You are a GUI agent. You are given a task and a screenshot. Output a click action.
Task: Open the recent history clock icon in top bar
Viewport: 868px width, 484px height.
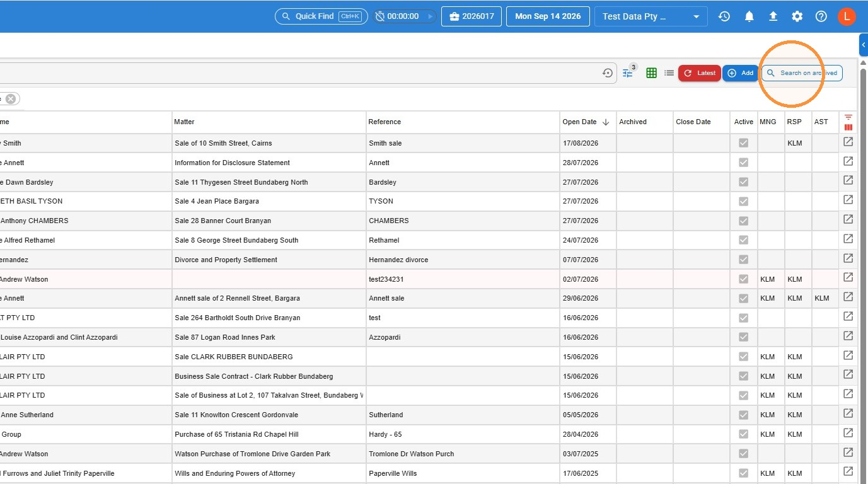pyautogui.click(x=724, y=16)
